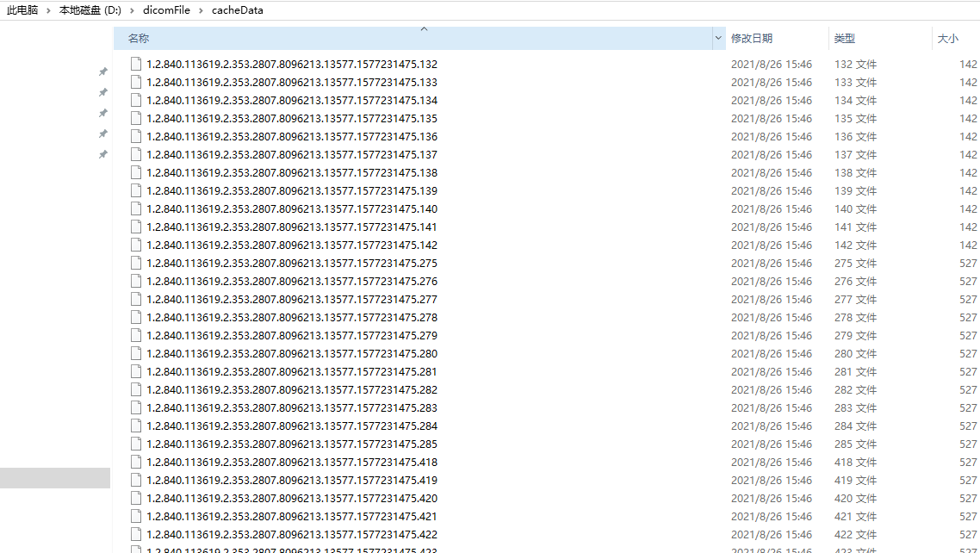This screenshot has width=980, height=553.
Task: Navigate to dicomFile via the breadcrumb
Action: point(166,10)
